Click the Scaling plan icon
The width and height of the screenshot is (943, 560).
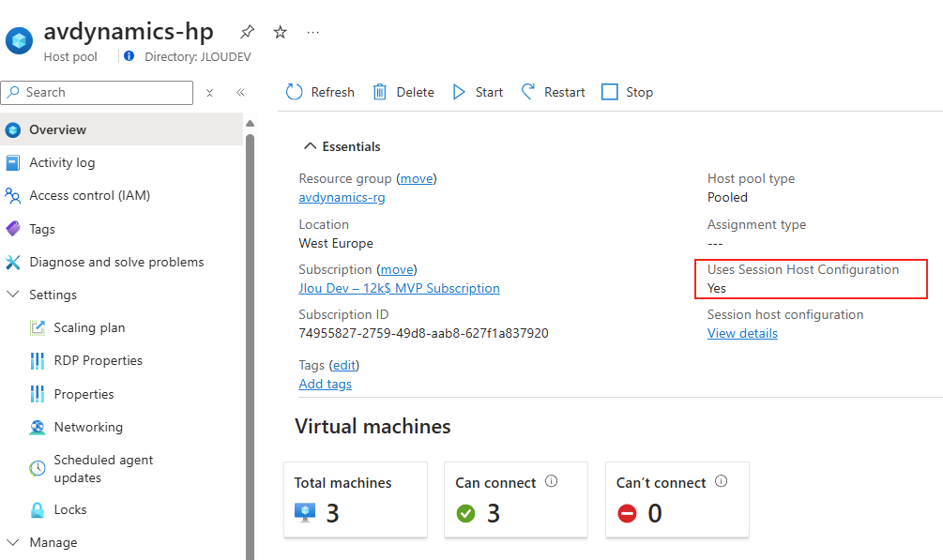coord(38,327)
